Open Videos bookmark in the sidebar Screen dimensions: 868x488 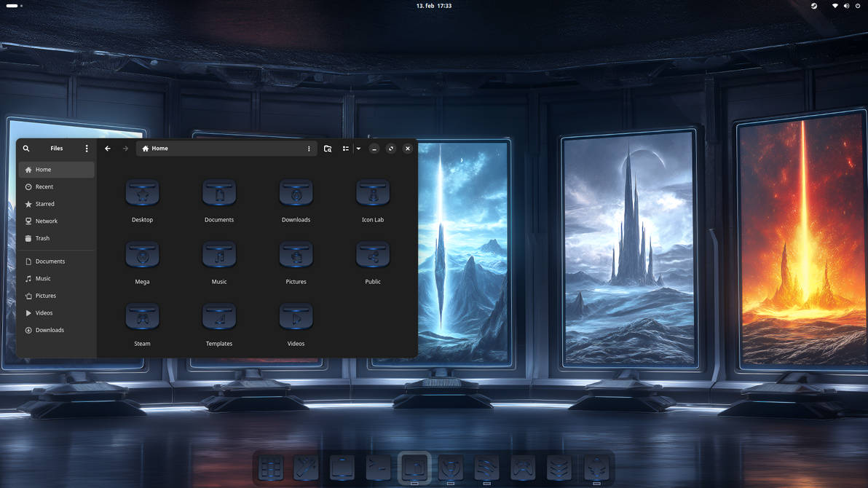coord(57,313)
